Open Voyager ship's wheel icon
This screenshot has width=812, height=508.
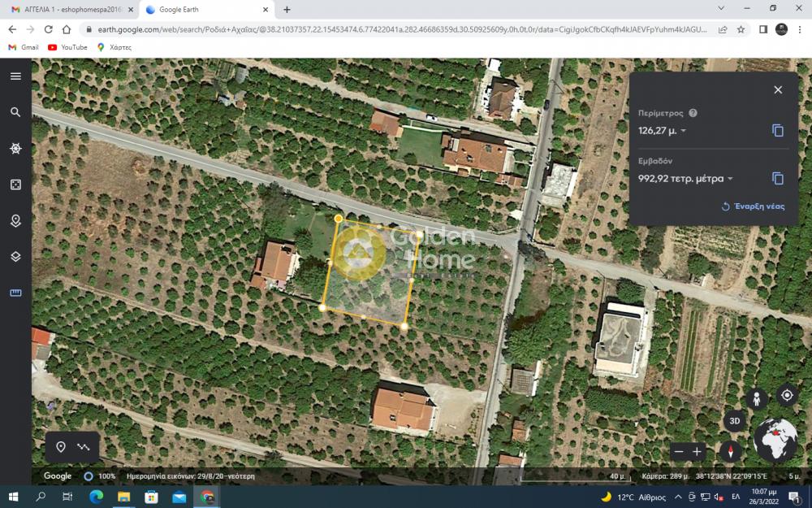pyautogui.click(x=15, y=149)
